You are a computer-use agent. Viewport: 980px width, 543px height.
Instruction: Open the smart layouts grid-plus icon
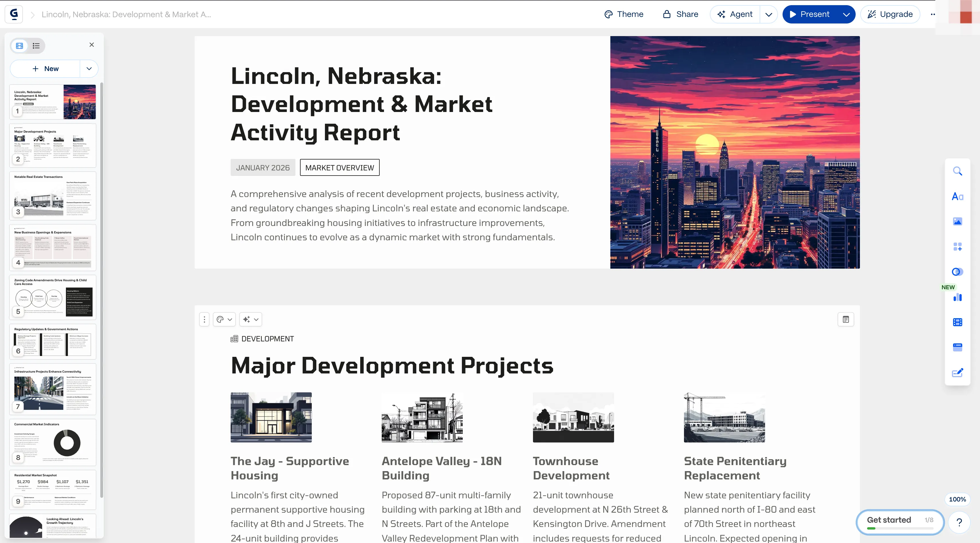click(x=957, y=247)
